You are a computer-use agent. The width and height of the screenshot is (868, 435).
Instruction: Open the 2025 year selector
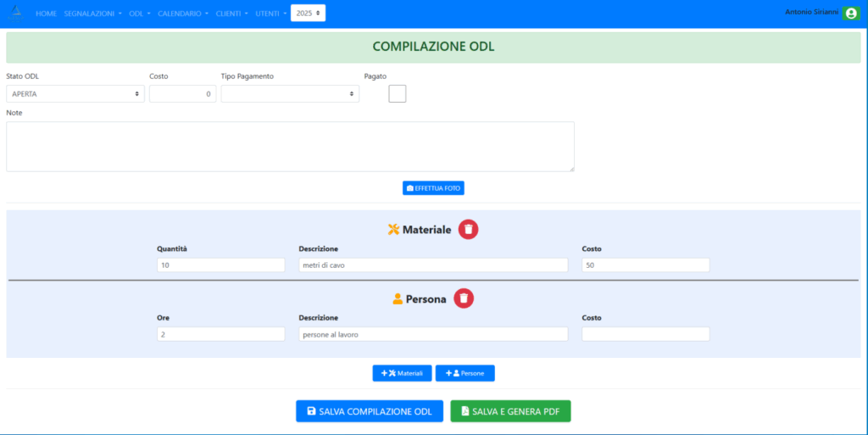(x=308, y=14)
